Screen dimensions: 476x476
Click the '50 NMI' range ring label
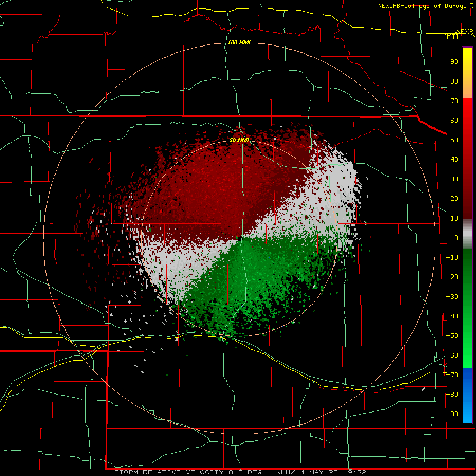click(x=239, y=140)
